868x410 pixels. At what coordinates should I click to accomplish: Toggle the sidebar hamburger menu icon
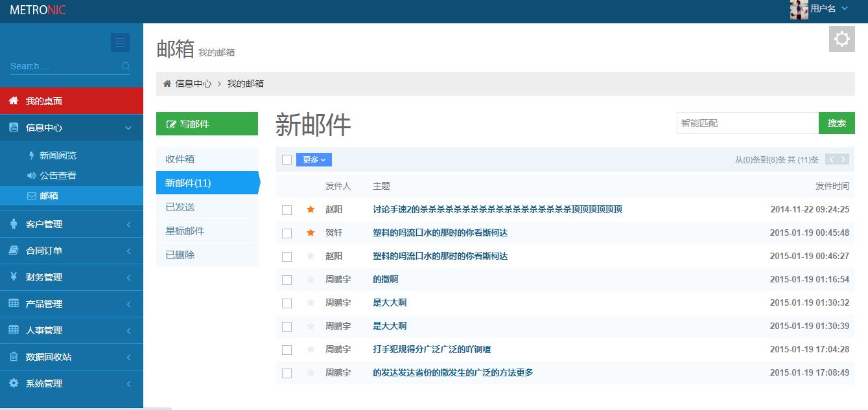click(120, 43)
